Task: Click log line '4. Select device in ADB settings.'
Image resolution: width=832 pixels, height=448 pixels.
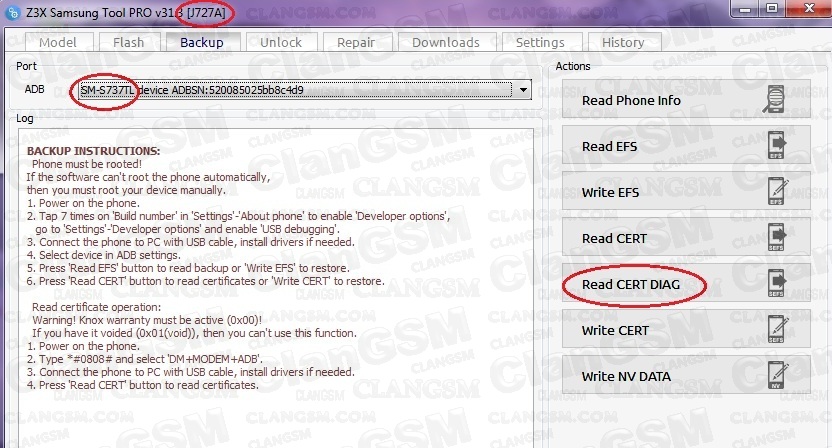Action: tap(103, 255)
